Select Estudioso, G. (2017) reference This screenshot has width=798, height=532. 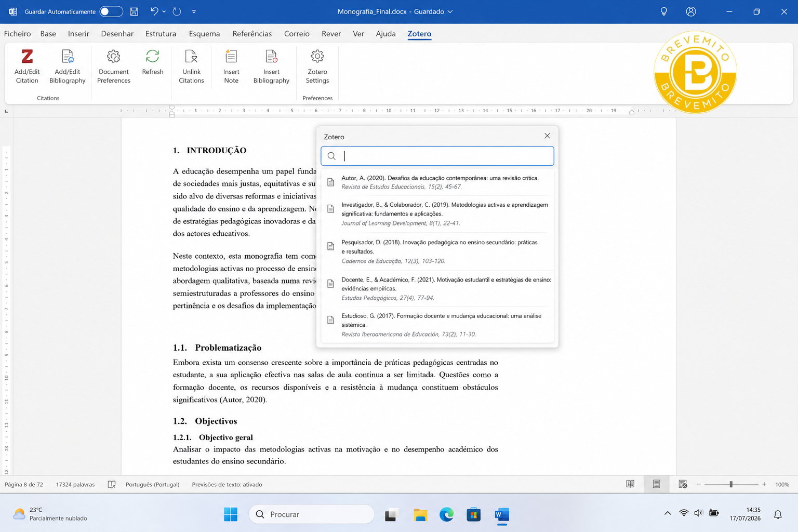pyautogui.click(x=437, y=325)
